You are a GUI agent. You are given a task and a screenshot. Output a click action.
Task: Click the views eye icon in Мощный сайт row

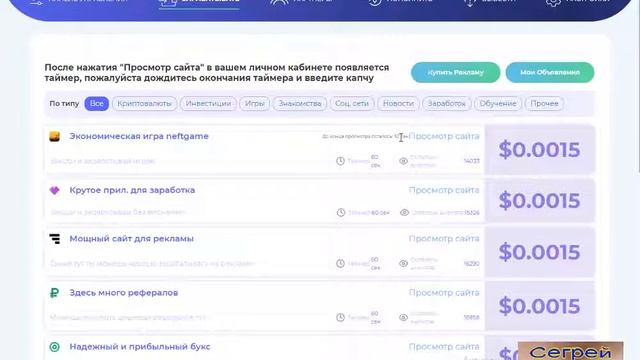[403, 264]
